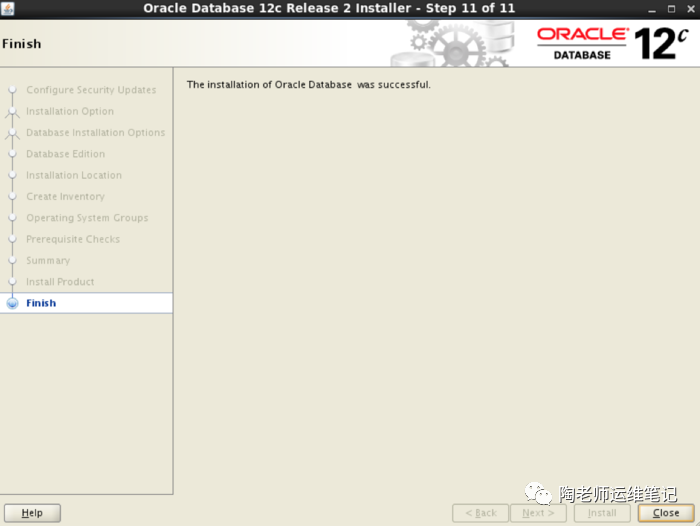Image resolution: width=700 pixels, height=526 pixels.
Task: Click the Oracle Database 12c logo
Action: pyautogui.click(x=612, y=43)
